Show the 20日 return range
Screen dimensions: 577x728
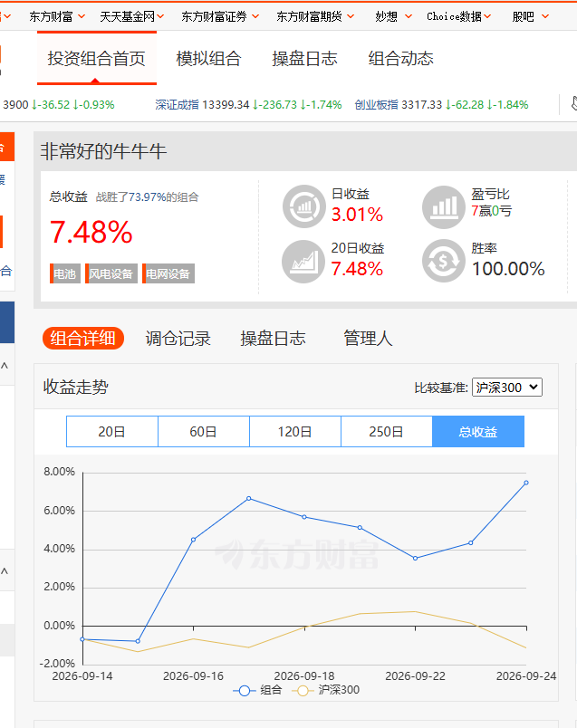click(x=112, y=432)
